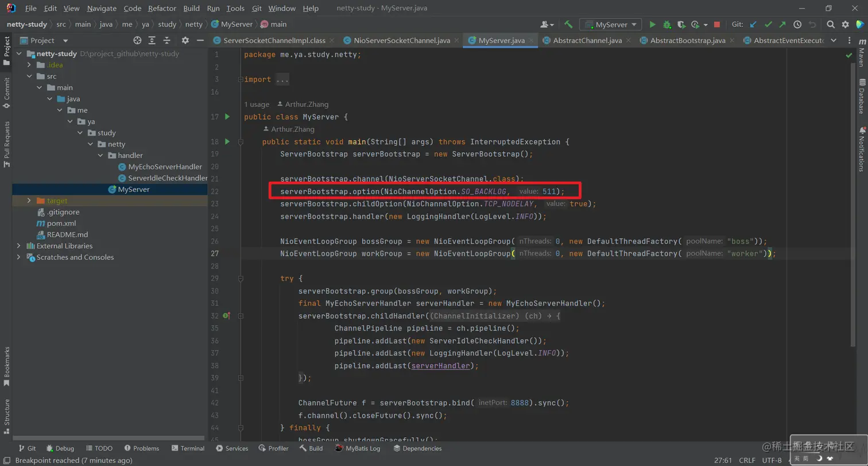Open the Navigate menu
This screenshot has width=868, height=466.
[102, 9]
